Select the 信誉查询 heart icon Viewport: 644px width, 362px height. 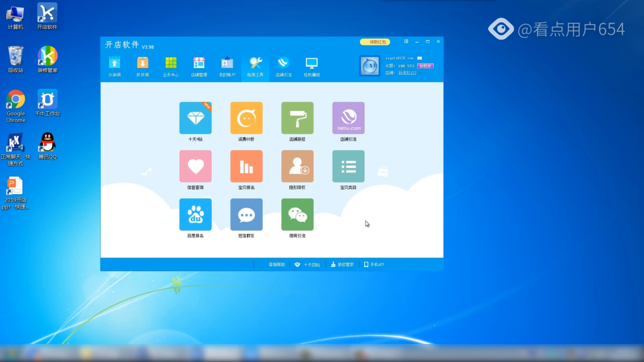point(195,166)
